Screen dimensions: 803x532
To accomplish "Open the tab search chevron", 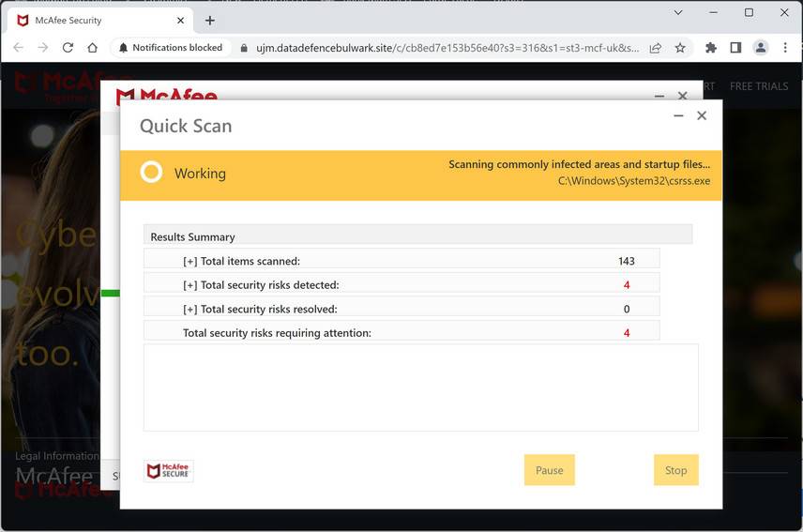I will tap(678, 12).
